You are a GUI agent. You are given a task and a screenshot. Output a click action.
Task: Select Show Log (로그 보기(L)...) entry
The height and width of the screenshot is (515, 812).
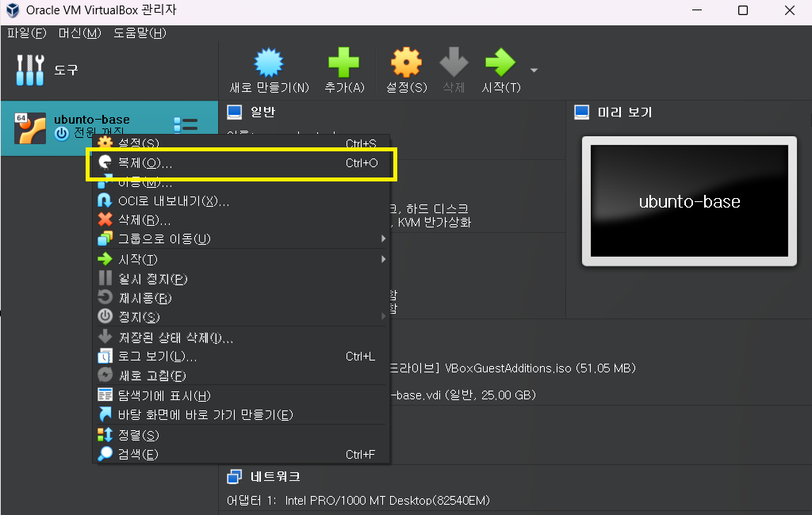tap(241, 356)
